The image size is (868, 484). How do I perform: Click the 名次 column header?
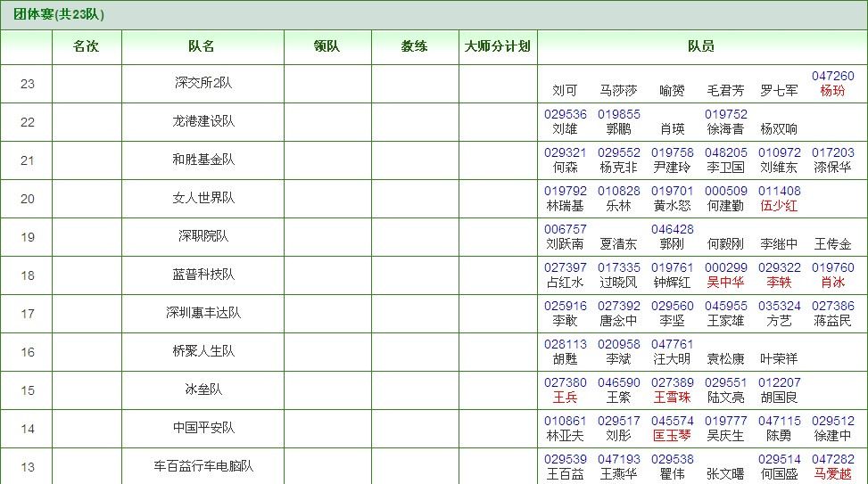(86, 46)
